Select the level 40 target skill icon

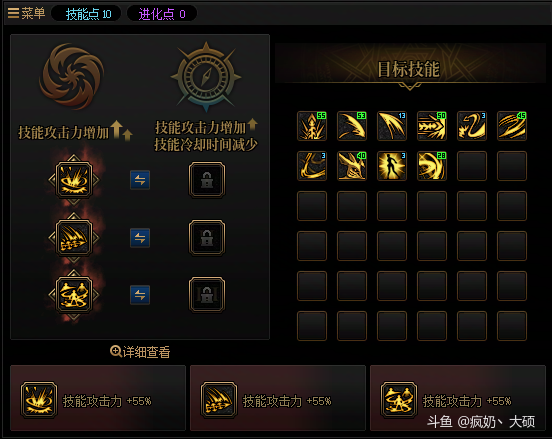(x=352, y=166)
